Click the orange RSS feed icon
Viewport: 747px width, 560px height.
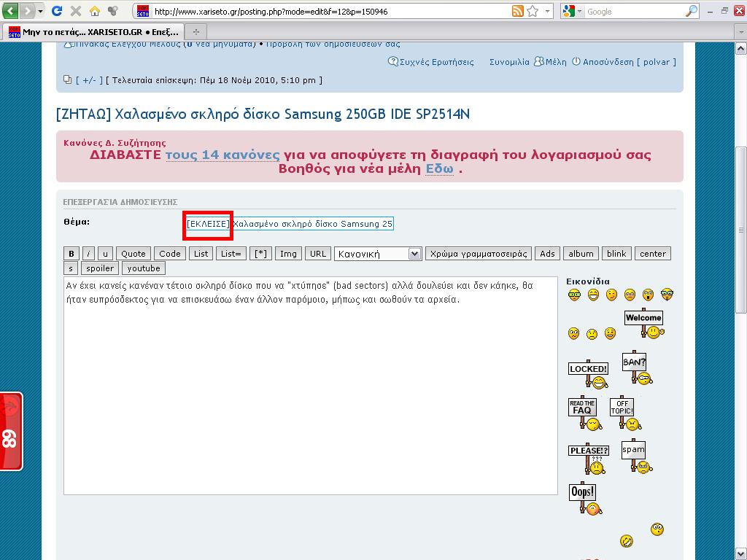click(517, 11)
